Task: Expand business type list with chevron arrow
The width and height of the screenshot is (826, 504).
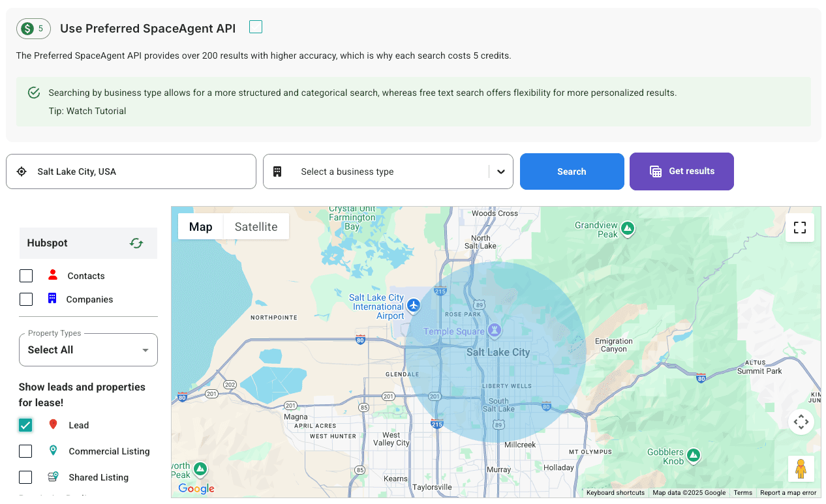Action: 500,171
